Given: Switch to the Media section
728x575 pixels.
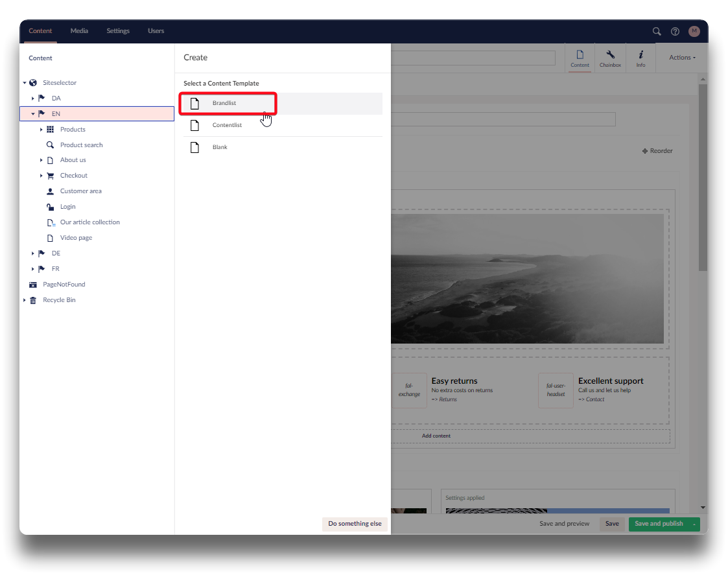Looking at the screenshot, I should pos(79,31).
